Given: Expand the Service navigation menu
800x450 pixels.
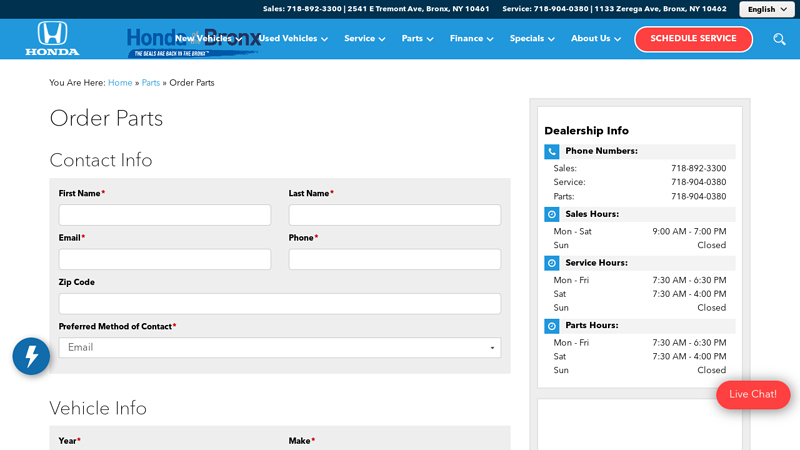Looking at the screenshot, I should 364,39.
